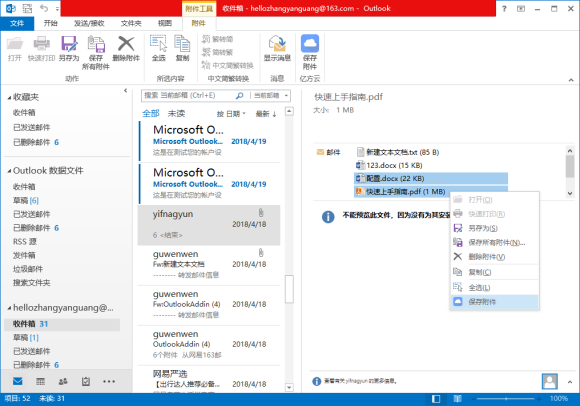Screen dimensions: 580x406
Task: Open the 发送/接收 ribbon tab
Action: 89,23
